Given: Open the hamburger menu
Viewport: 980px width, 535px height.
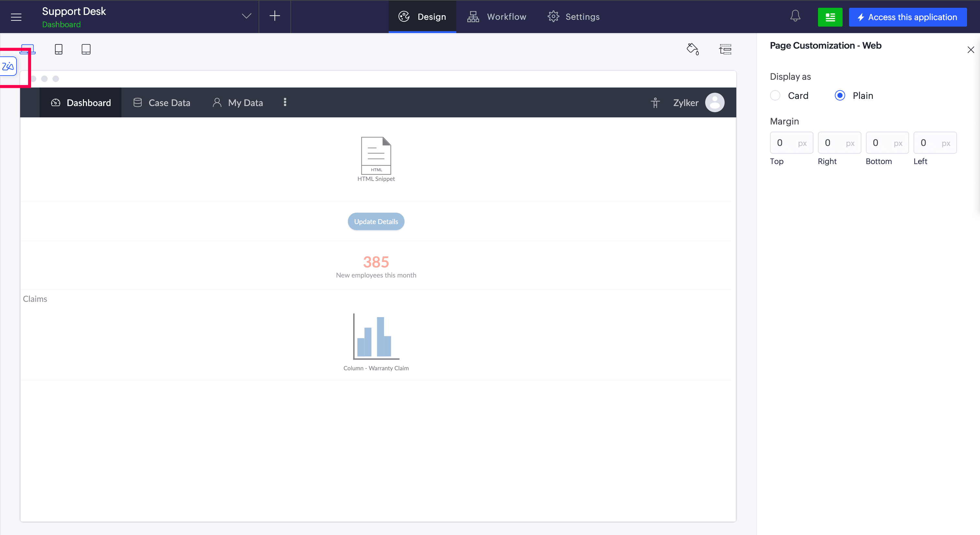Looking at the screenshot, I should click(x=16, y=17).
